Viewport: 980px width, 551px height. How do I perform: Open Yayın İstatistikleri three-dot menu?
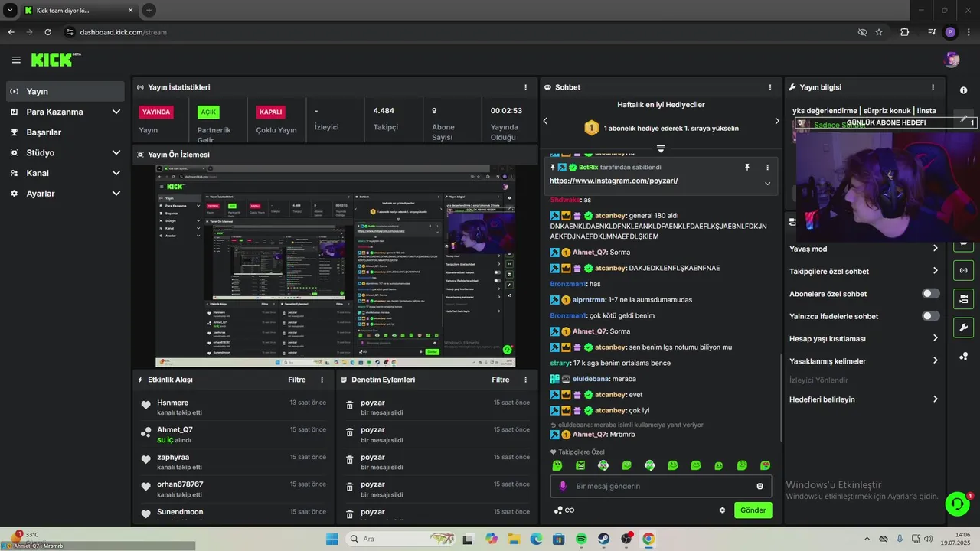[x=525, y=87]
